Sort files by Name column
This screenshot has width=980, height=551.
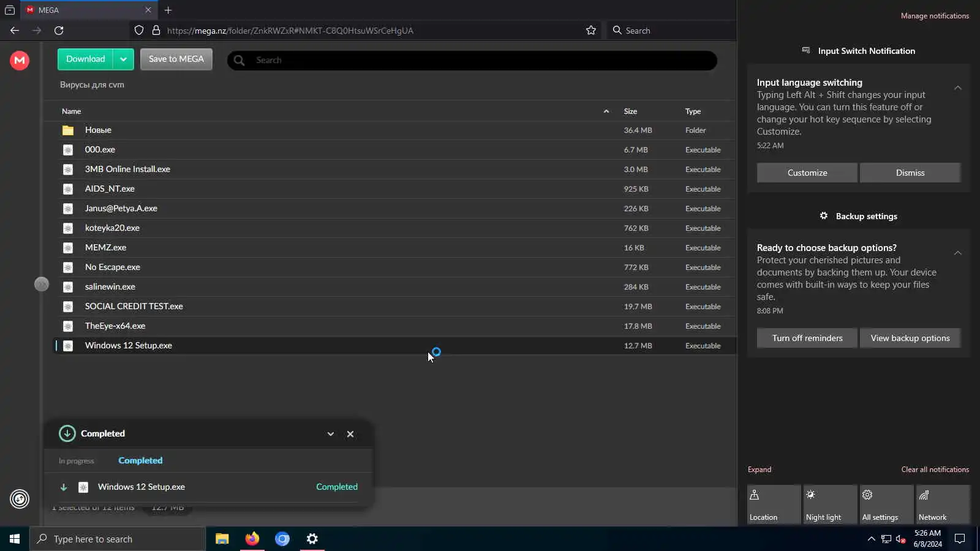point(71,111)
